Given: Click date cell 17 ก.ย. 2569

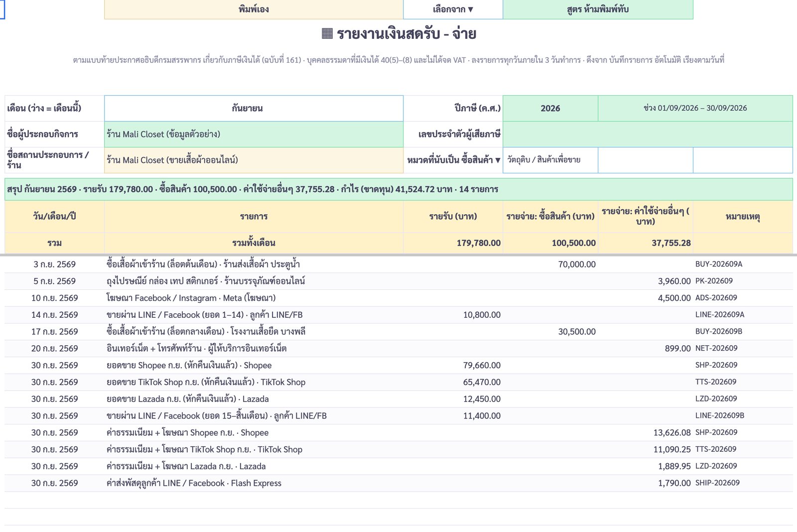Looking at the screenshot, I should 54,331.
